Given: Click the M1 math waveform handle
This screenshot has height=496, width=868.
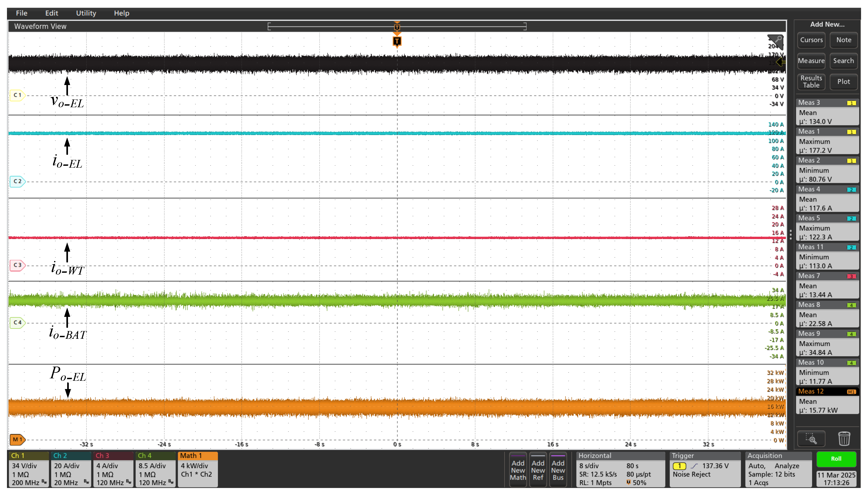Looking at the screenshot, I should 17,440.
